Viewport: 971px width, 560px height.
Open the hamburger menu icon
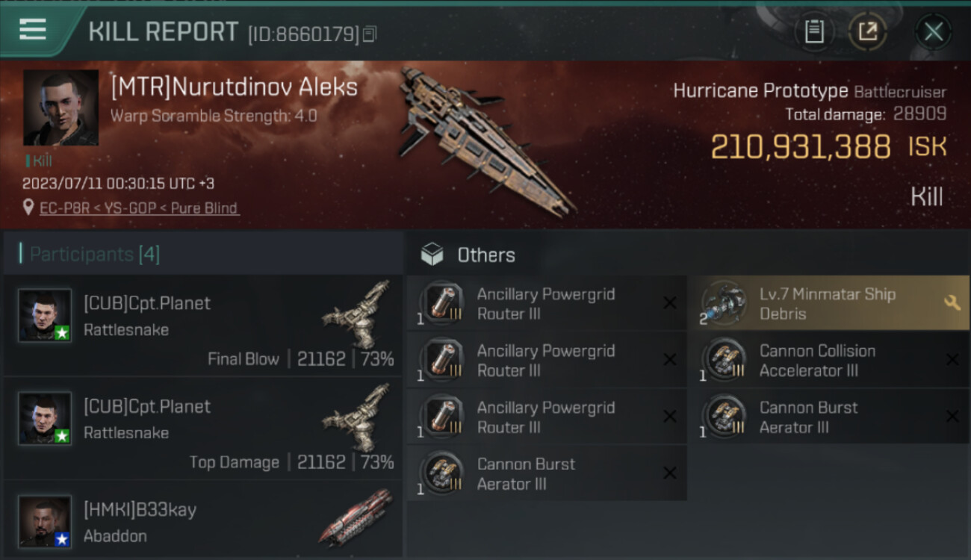coord(32,30)
